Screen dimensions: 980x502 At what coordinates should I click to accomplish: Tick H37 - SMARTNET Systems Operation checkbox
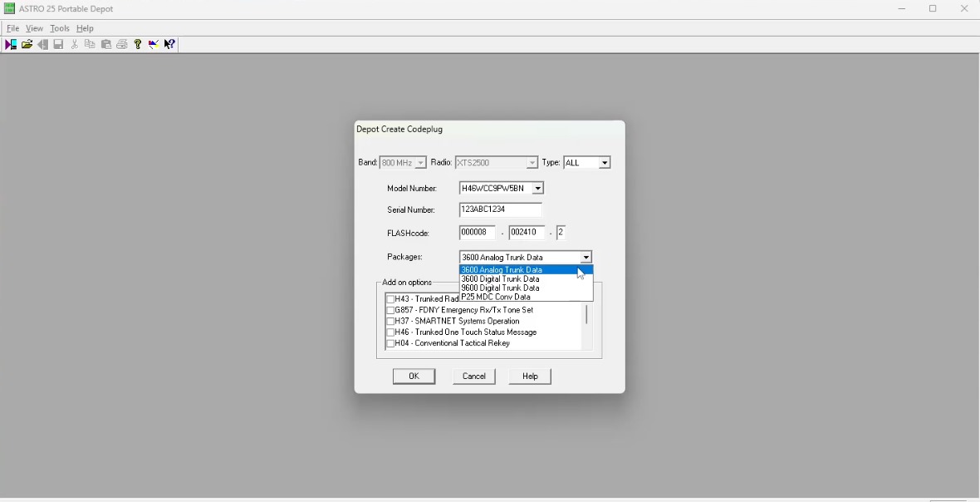[390, 322]
